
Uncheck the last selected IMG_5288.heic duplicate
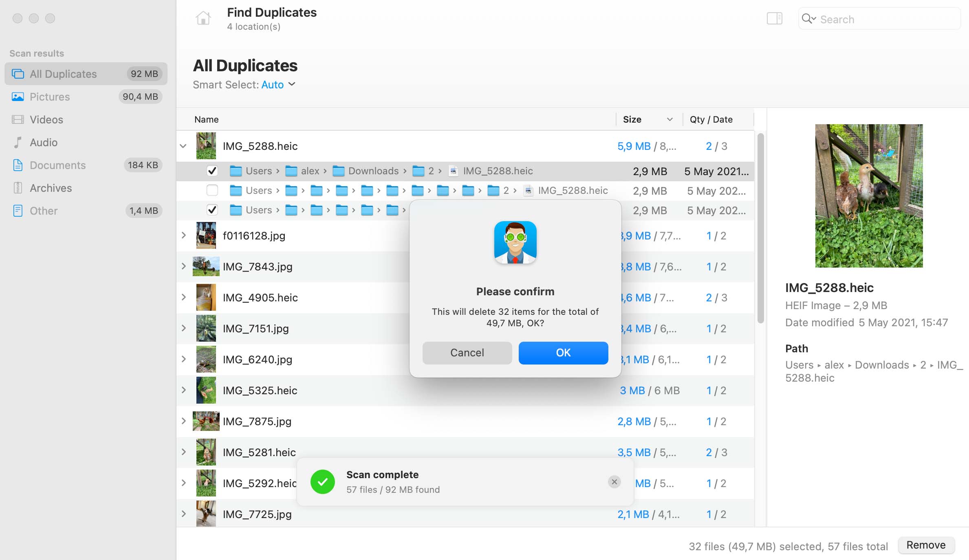[212, 210]
